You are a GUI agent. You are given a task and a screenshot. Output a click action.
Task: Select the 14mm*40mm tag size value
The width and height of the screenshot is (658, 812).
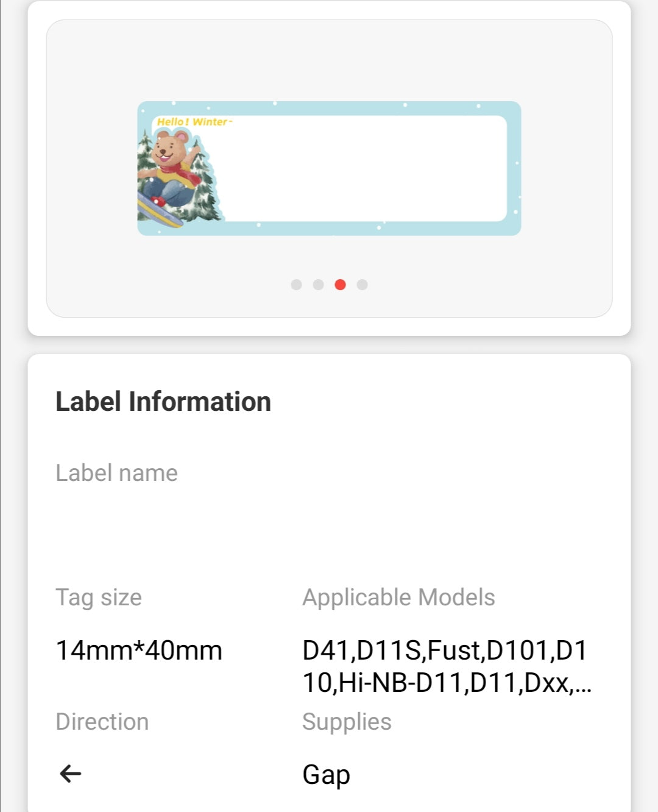[x=139, y=650]
